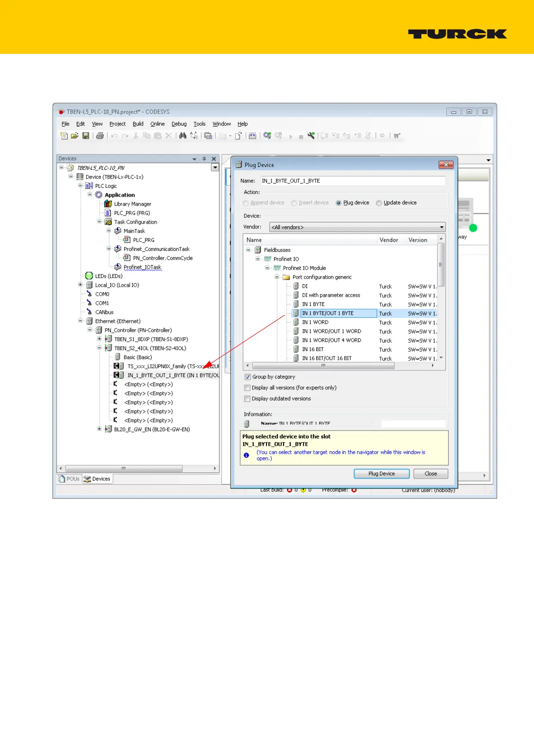
Task: Click the green LEDs icon in the tree
Action: [x=89, y=276]
